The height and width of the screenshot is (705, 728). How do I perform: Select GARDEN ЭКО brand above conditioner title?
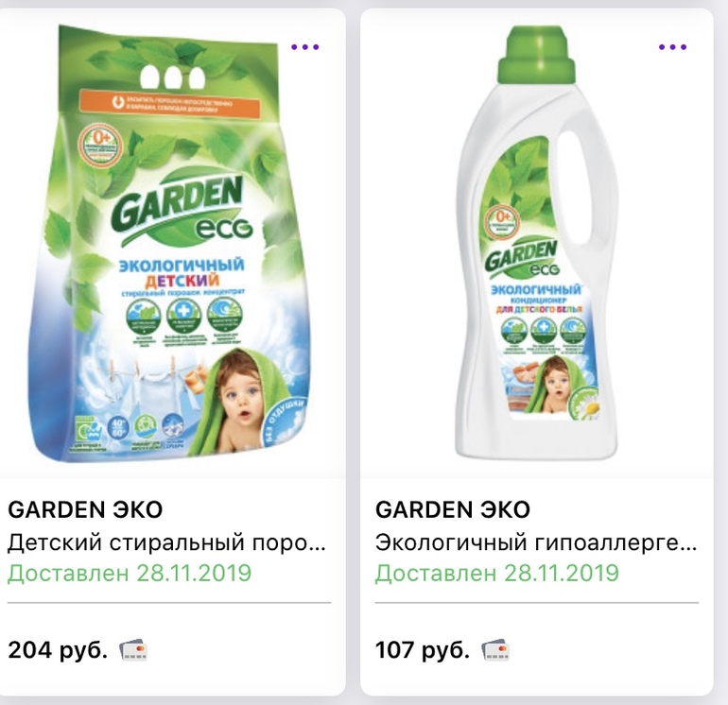(x=453, y=510)
